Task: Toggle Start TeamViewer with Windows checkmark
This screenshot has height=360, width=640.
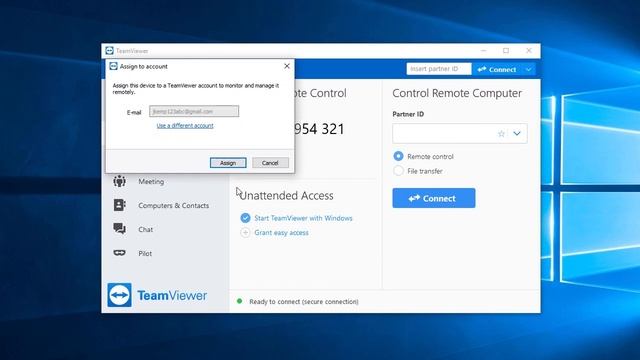Action: tap(245, 218)
